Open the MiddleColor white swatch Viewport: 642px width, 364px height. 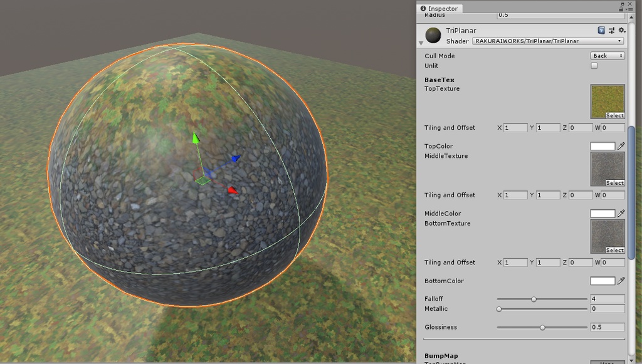point(603,213)
